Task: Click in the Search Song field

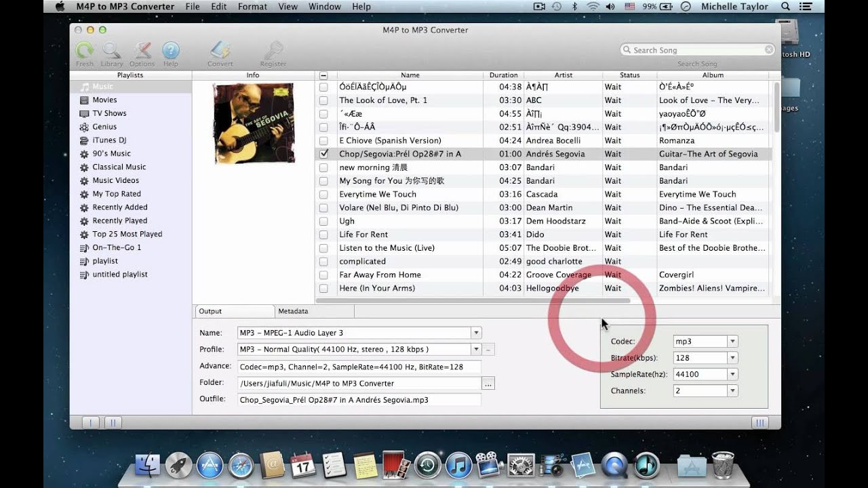Action: (697, 50)
